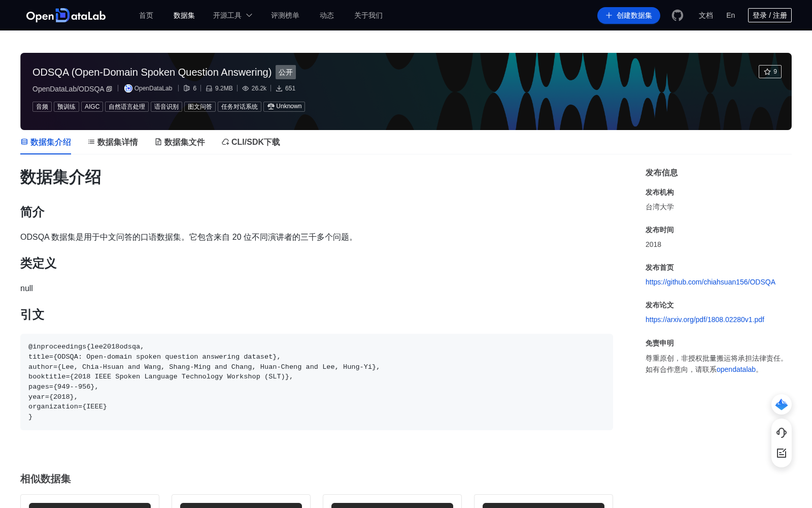Screen dimensions: 812x508
Task: Copy the OpenDataLab/ODSQA path
Action: (x=109, y=89)
